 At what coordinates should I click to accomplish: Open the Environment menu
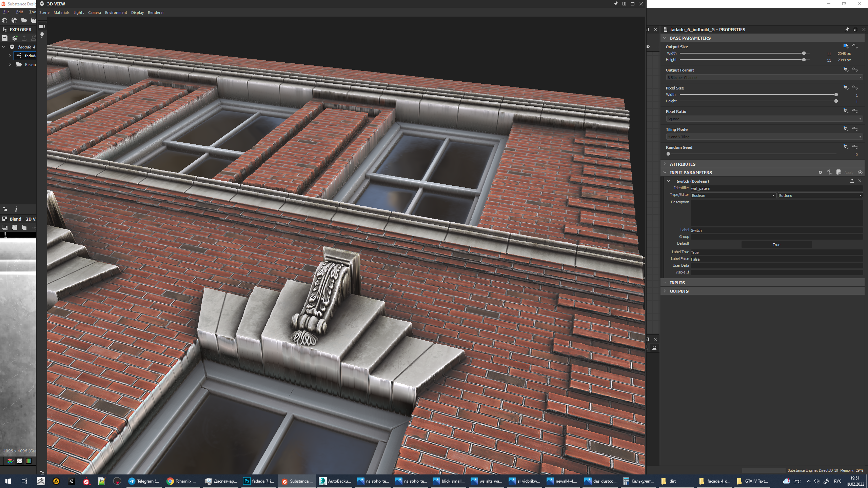click(x=116, y=13)
